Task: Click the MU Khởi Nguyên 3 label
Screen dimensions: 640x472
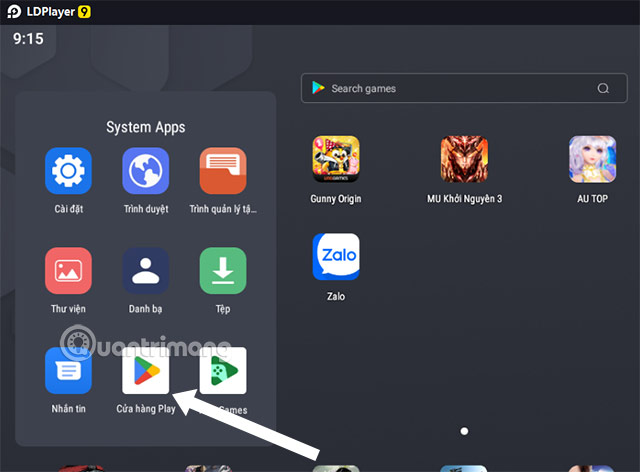Action: 464,199
